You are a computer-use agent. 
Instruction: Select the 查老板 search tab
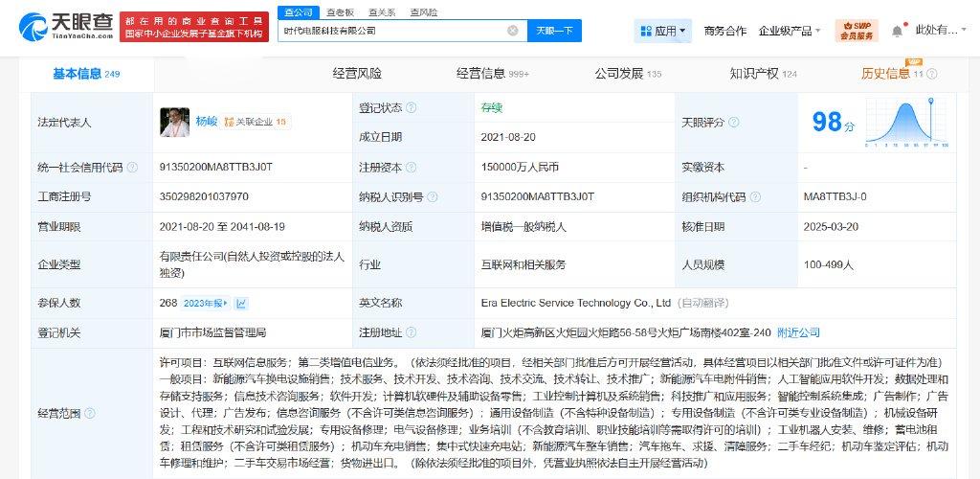340,12
